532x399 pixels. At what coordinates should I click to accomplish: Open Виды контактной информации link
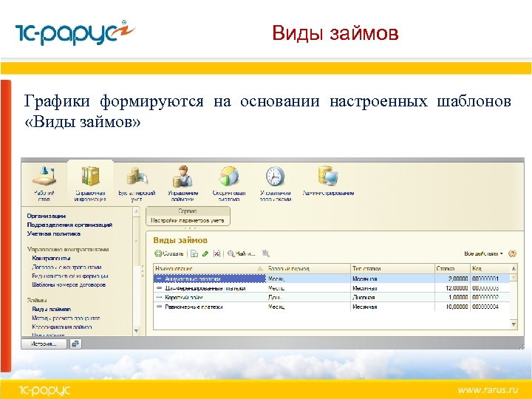[x=70, y=276]
